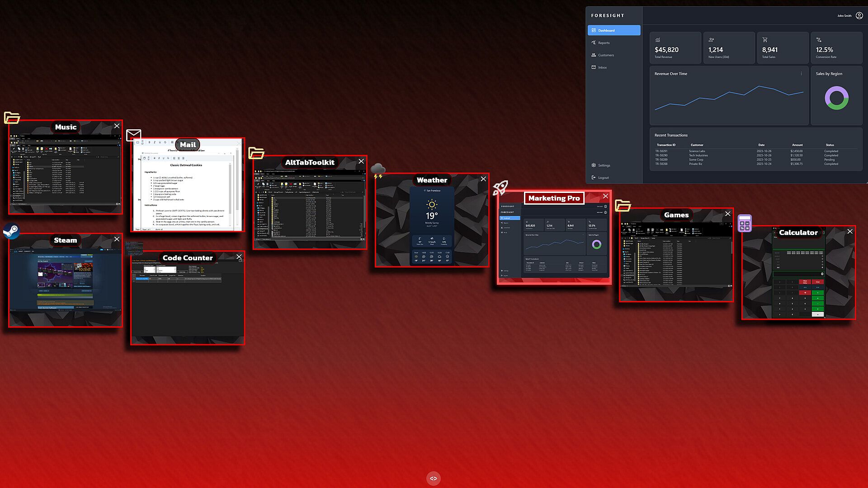Click the Steam app icon
Viewport: 868px width, 488px height.
pyautogui.click(x=11, y=231)
